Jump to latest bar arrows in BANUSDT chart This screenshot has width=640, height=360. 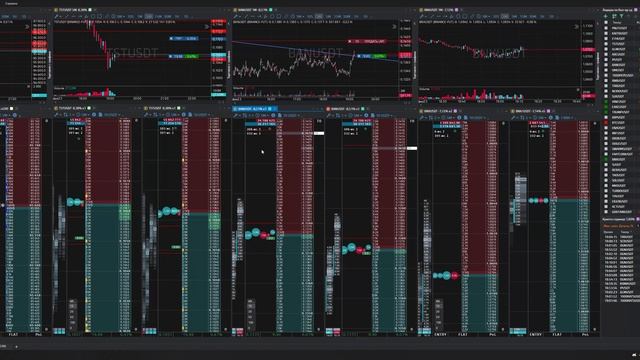(394, 27)
